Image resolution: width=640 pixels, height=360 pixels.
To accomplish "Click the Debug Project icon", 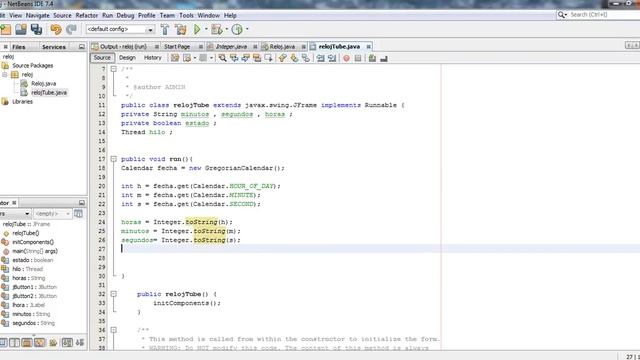I will [x=217, y=29].
